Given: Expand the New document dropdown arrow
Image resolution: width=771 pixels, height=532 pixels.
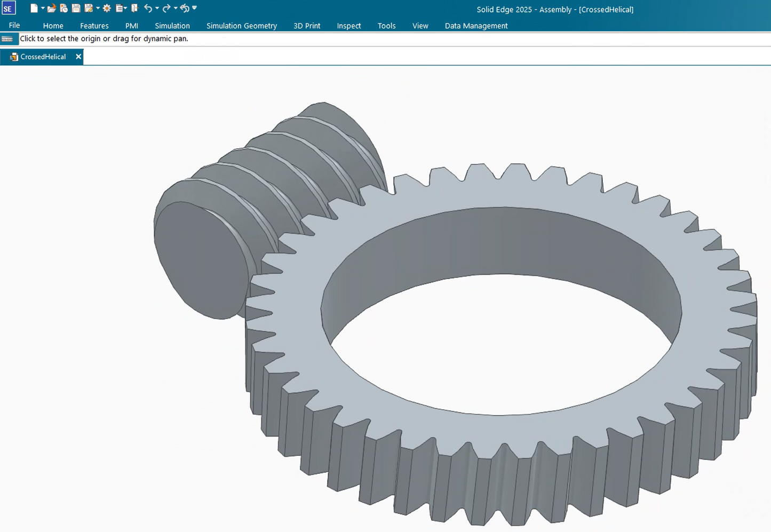Looking at the screenshot, I should point(43,8).
